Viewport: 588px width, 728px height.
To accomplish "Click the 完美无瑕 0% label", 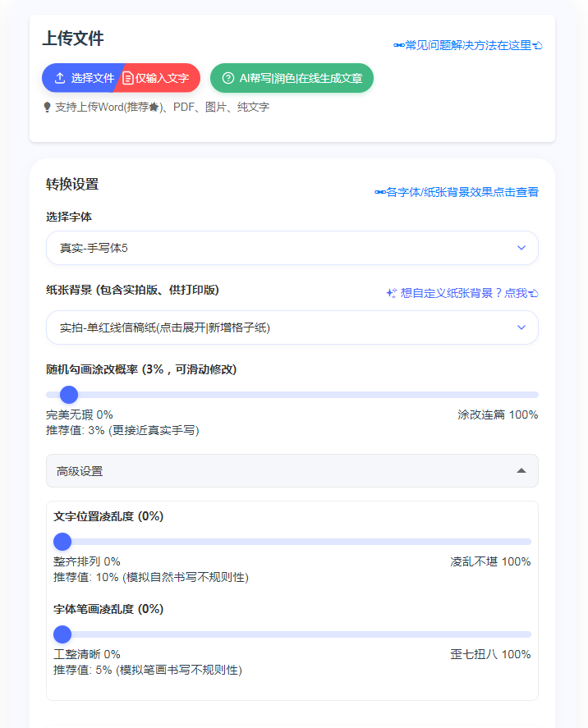I will pos(80,414).
